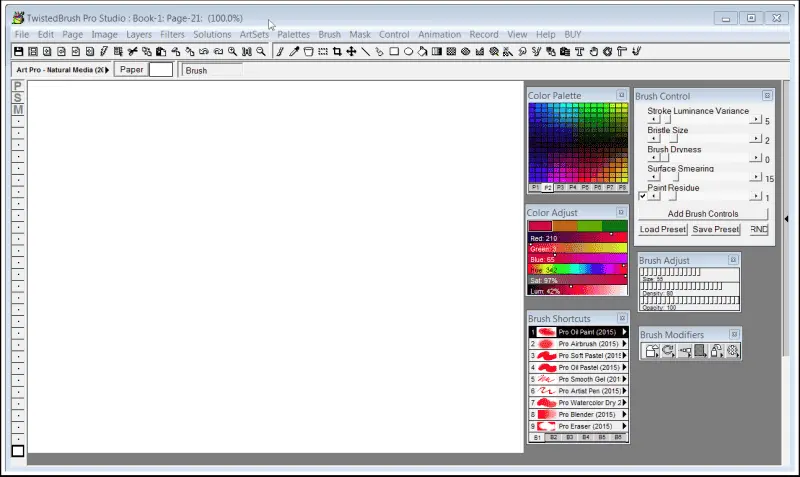Click the Red: 210 color slider
The image size is (800, 477).
tap(578, 238)
